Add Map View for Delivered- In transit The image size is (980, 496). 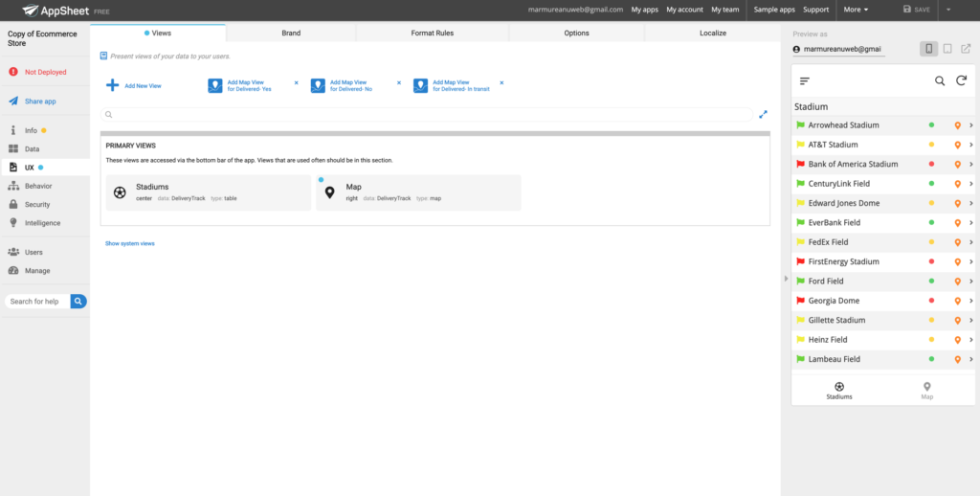(x=452, y=85)
